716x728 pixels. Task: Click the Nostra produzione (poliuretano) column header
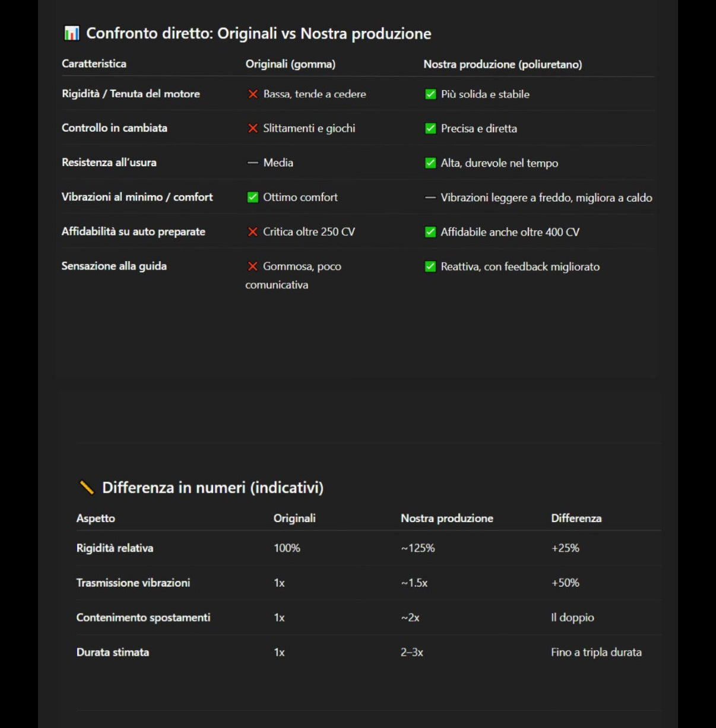click(502, 64)
